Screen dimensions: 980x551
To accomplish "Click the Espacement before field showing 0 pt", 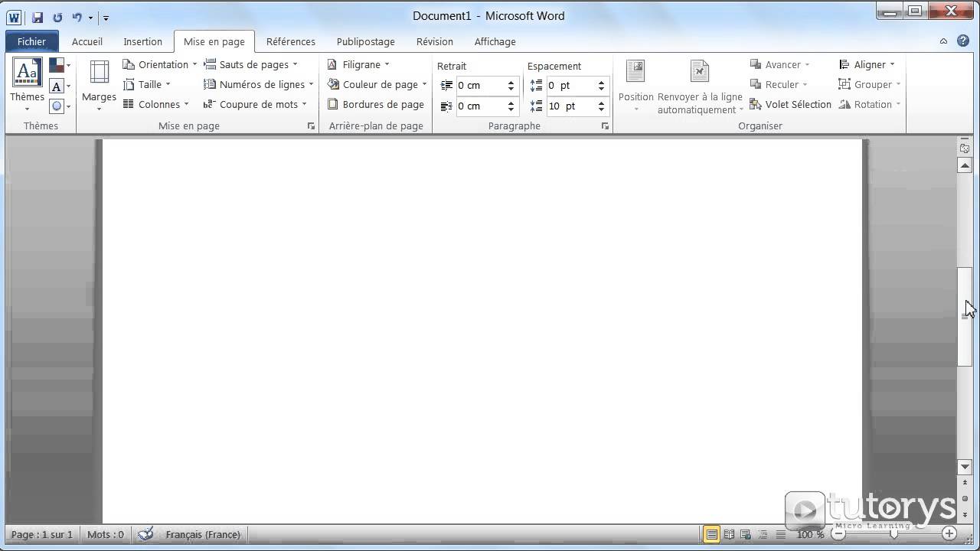I will pyautogui.click(x=571, y=86).
